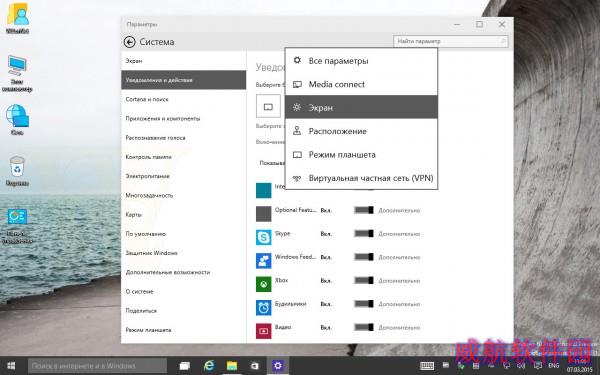Viewport: 600px width, 375px height.
Task: Click the back arrow beside Система
Action: pyautogui.click(x=129, y=42)
